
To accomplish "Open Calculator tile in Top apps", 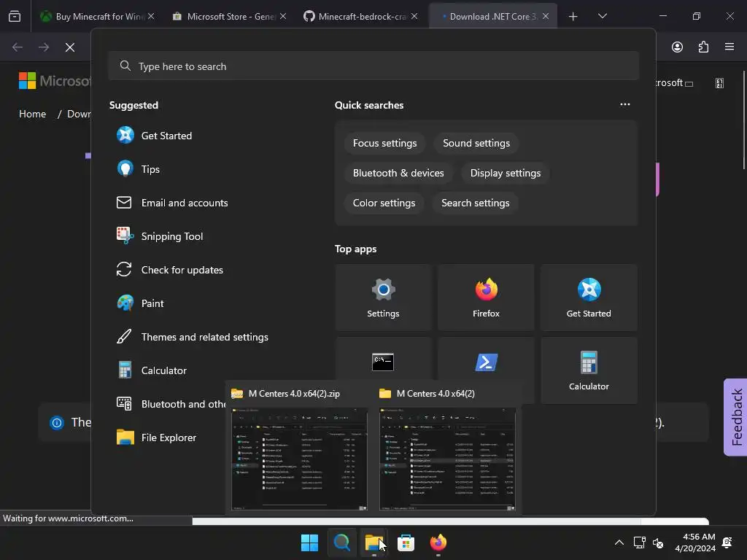I will point(589,370).
